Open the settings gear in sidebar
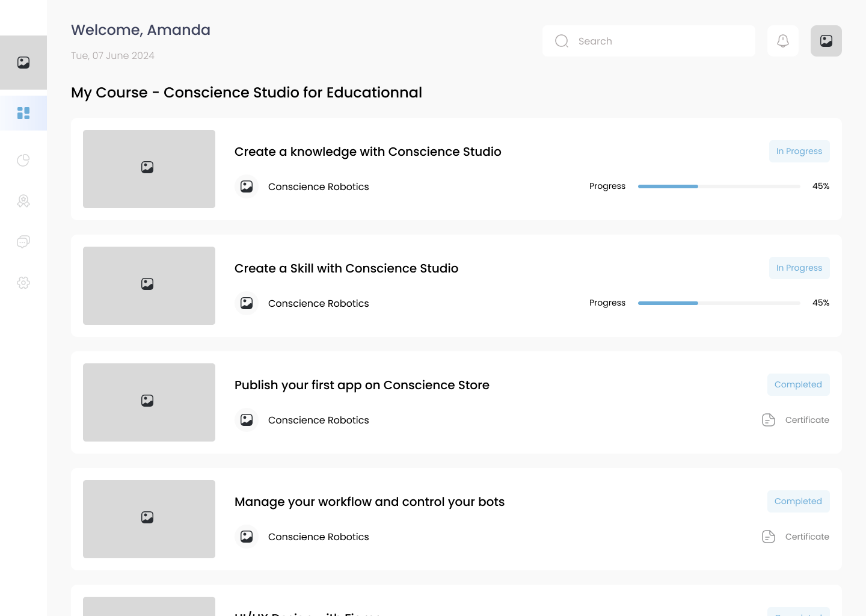 pos(23,283)
